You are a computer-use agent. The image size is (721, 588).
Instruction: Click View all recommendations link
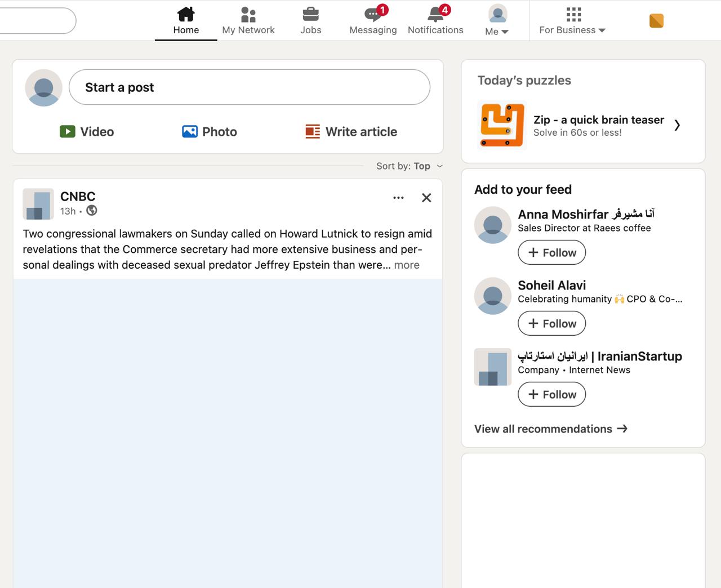(550, 429)
